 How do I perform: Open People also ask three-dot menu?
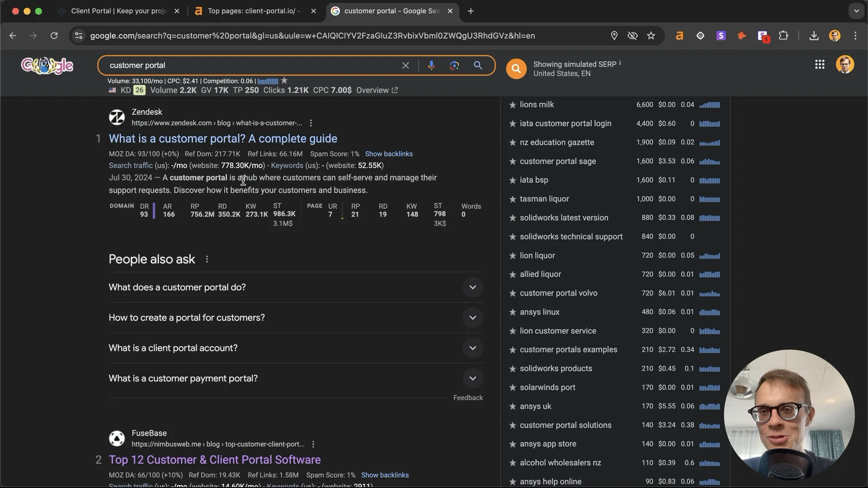(207, 259)
